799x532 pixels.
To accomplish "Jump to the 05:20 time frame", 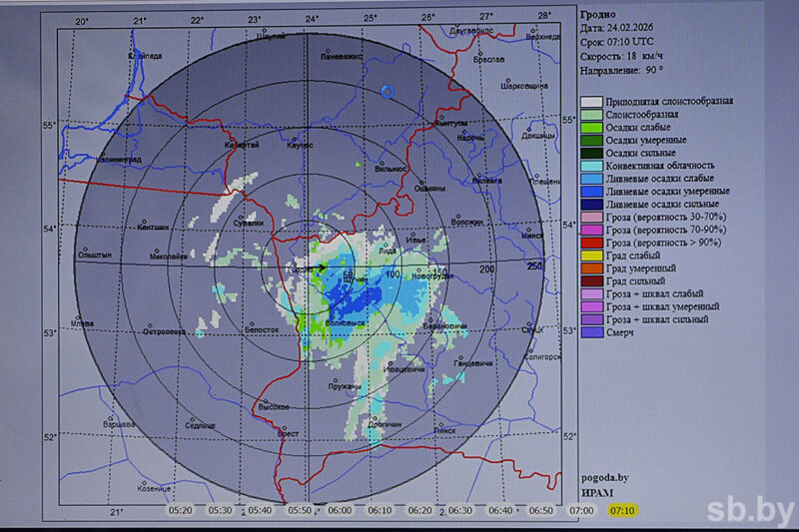I will (180, 510).
